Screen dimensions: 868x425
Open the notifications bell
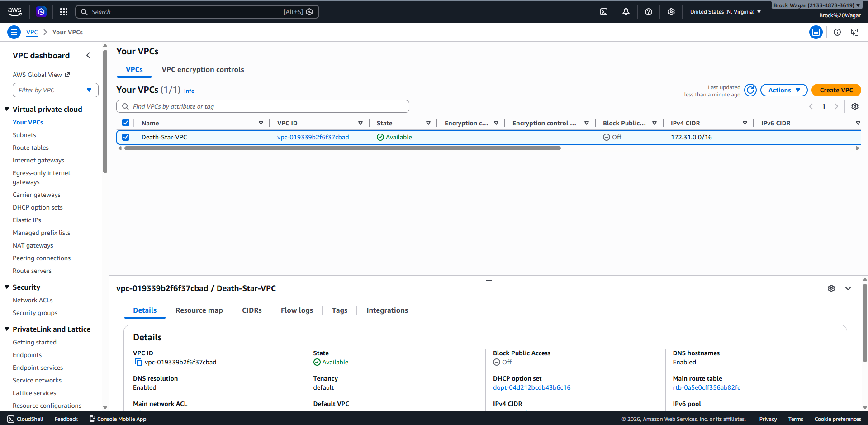(x=626, y=12)
